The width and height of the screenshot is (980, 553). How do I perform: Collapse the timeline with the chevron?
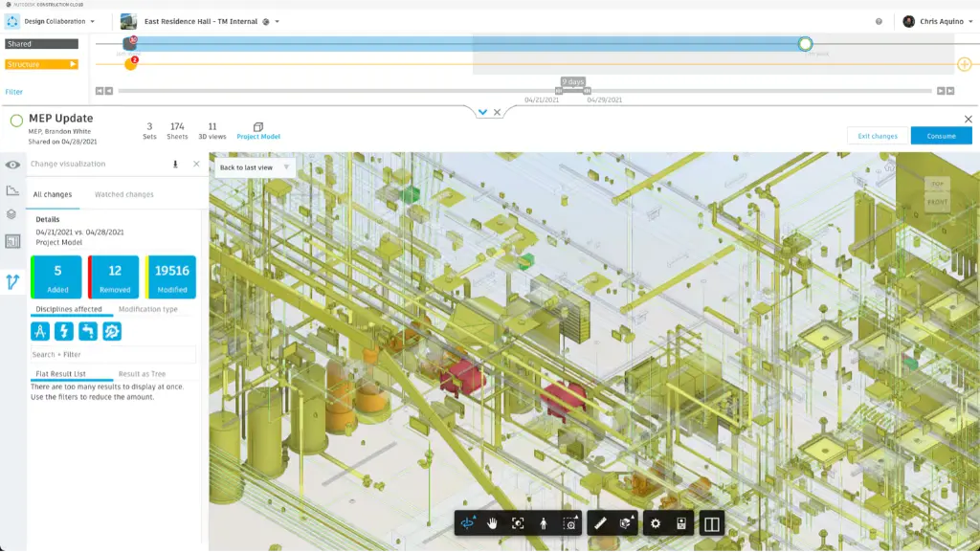[x=482, y=113]
